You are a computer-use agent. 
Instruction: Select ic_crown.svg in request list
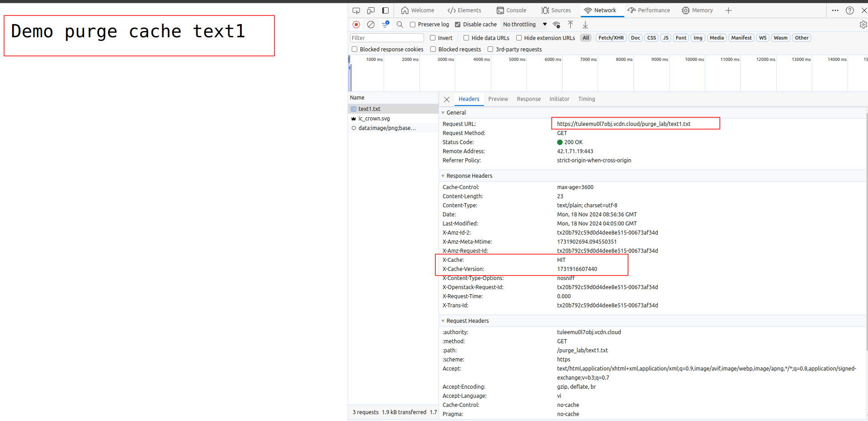pos(374,119)
